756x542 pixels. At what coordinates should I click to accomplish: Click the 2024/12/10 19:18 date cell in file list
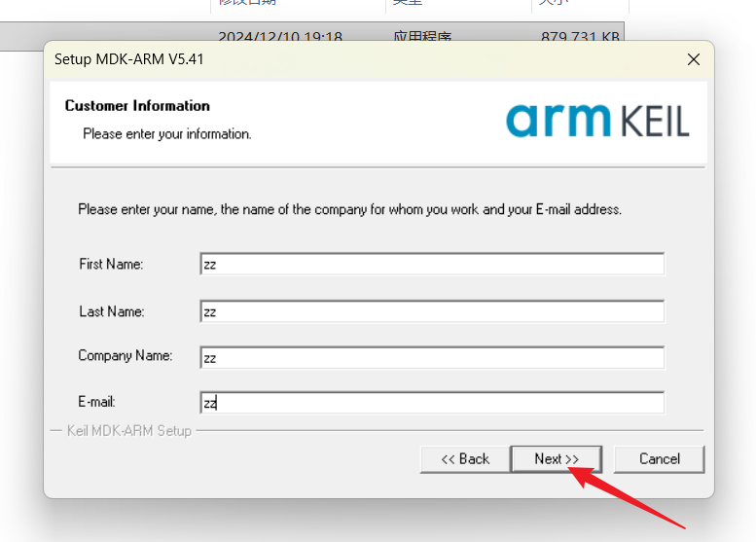pyautogui.click(x=280, y=37)
